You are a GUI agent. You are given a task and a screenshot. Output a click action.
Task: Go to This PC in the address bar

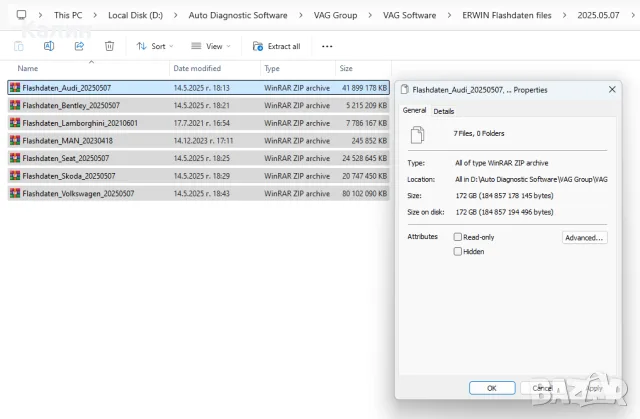coord(68,15)
